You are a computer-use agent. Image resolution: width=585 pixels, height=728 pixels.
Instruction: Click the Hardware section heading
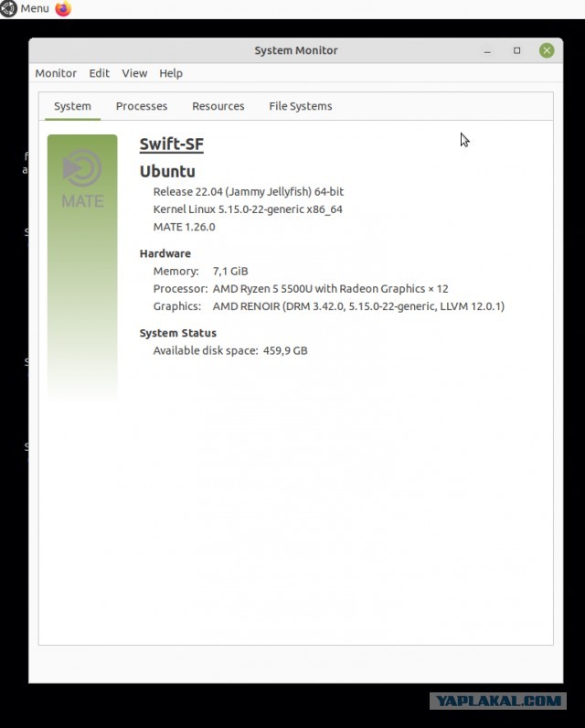click(165, 253)
